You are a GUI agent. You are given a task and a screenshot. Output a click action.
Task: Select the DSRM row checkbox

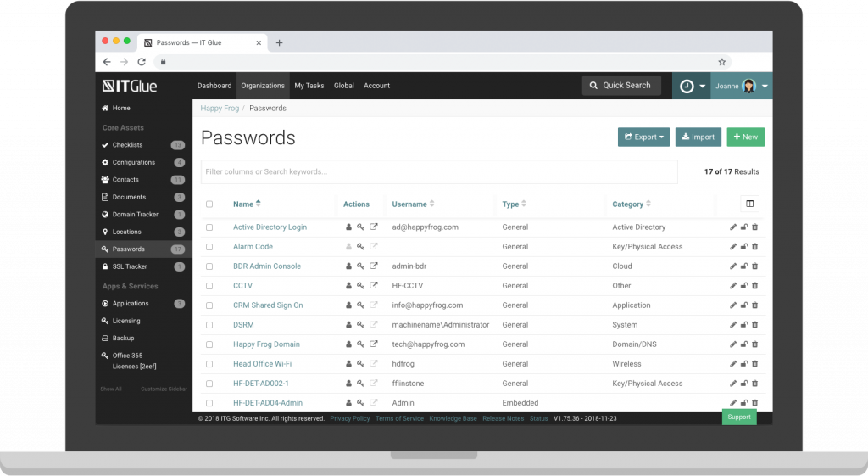[x=209, y=325]
